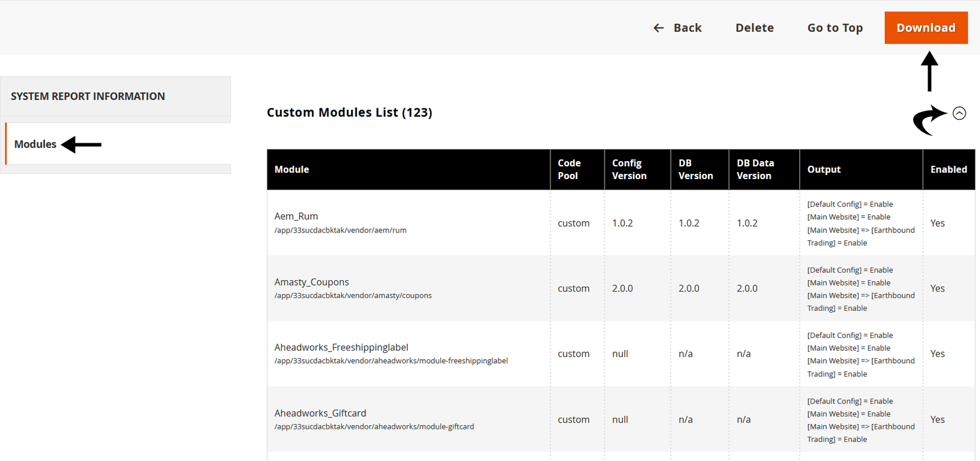Click the Output text in Aheadworks_Freeshippinglabel row
Image resolution: width=980 pixels, height=461 pixels.
(x=861, y=355)
